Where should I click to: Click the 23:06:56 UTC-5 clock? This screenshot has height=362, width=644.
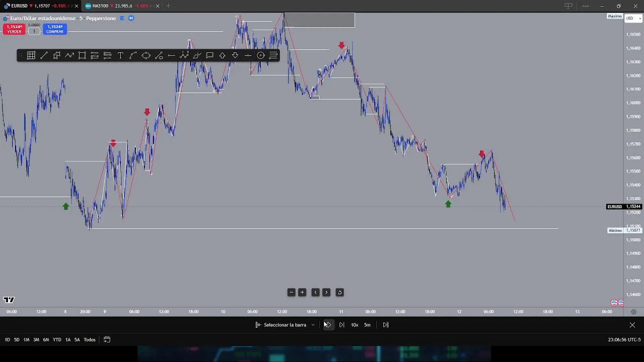624,340
